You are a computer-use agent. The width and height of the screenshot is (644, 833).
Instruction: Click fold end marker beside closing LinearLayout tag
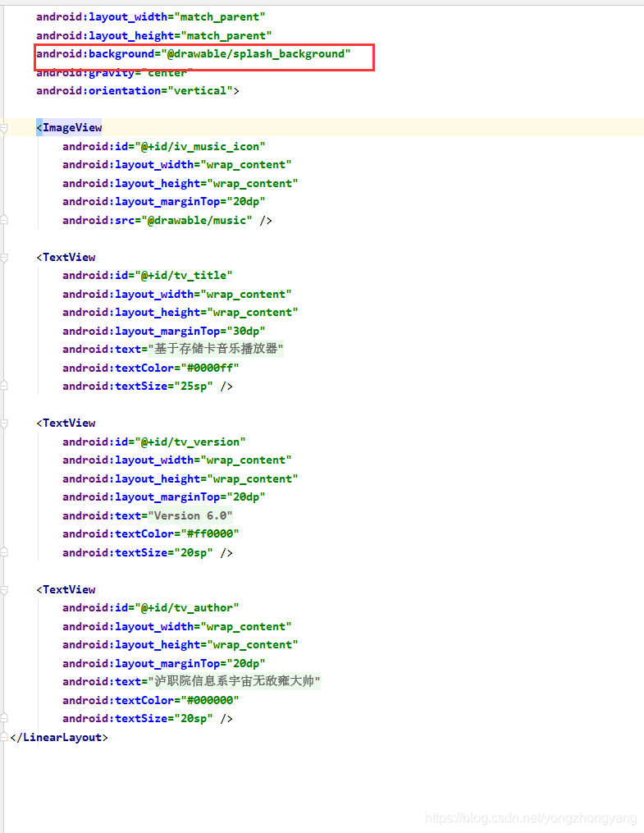[4, 737]
